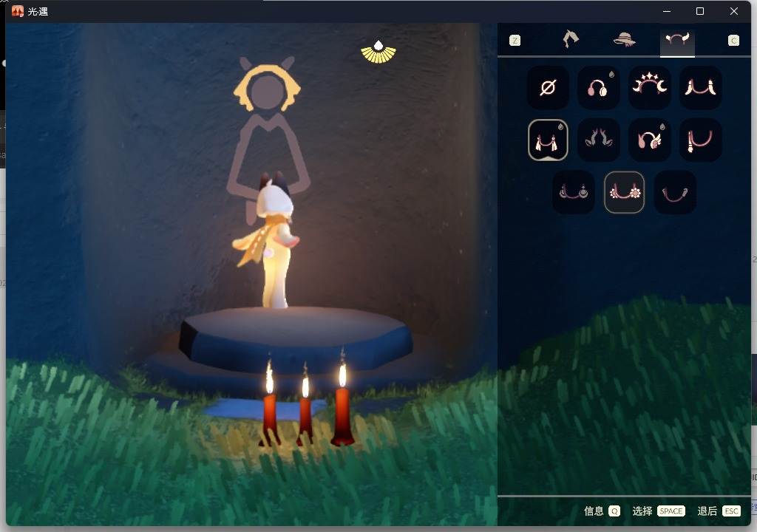Click the 退后 ESC back button
The height and width of the screenshot is (532, 757).
pos(719,511)
